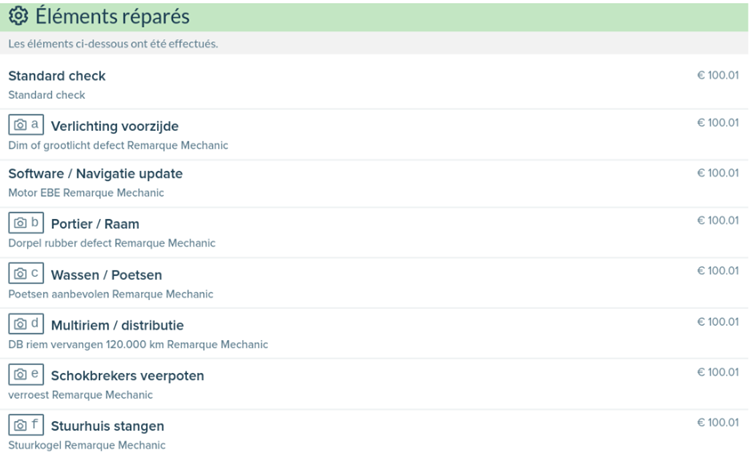Click the Verlichting voorzijde title
The height and width of the screenshot is (458, 756).
coord(115,125)
